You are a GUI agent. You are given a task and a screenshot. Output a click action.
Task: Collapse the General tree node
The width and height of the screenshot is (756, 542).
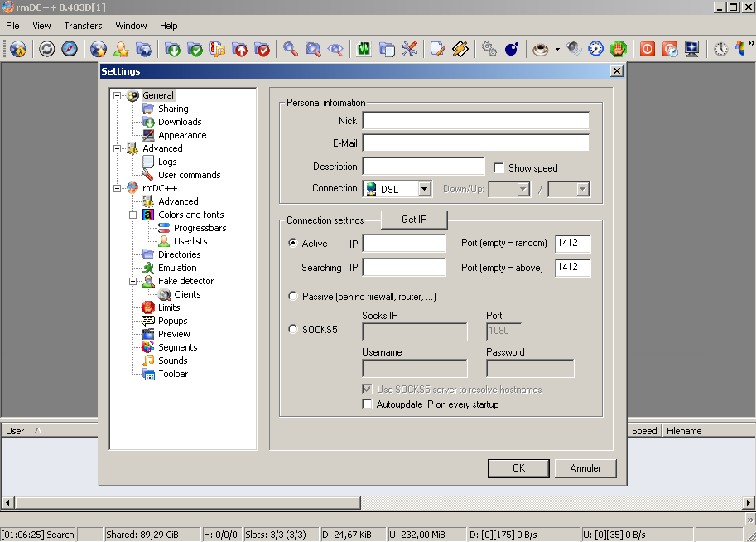(x=117, y=95)
